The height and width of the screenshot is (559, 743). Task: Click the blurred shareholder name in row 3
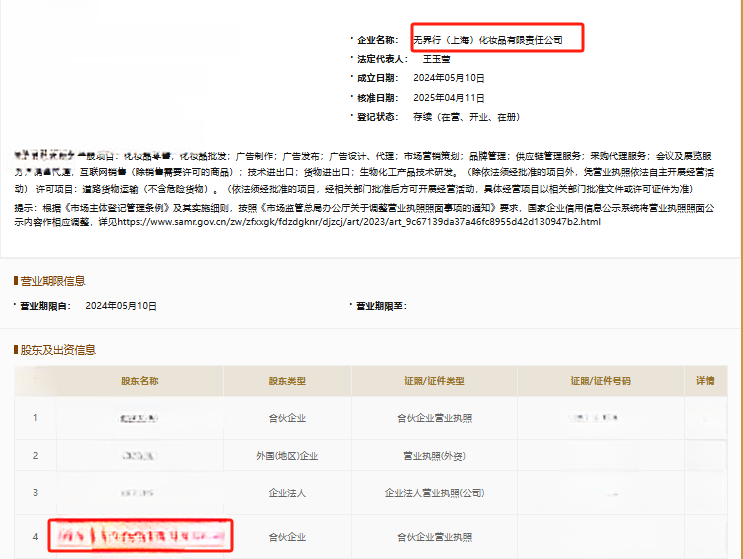[x=137, y=493]
